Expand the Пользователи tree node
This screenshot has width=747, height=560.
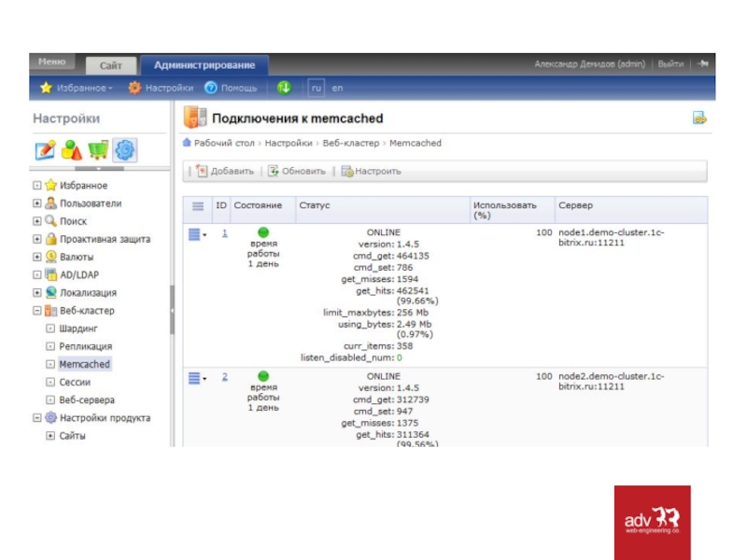[37, 203]
